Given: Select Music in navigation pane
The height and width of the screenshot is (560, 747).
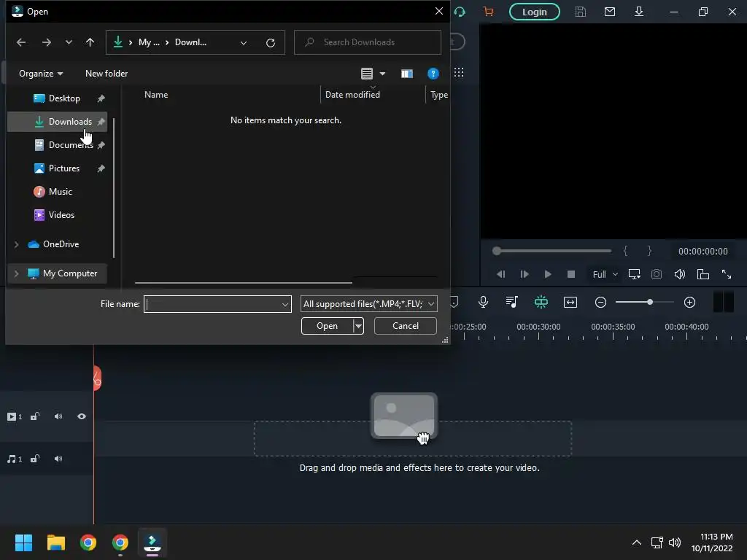Looking at the screenshot, I should [x=57, y=192].
